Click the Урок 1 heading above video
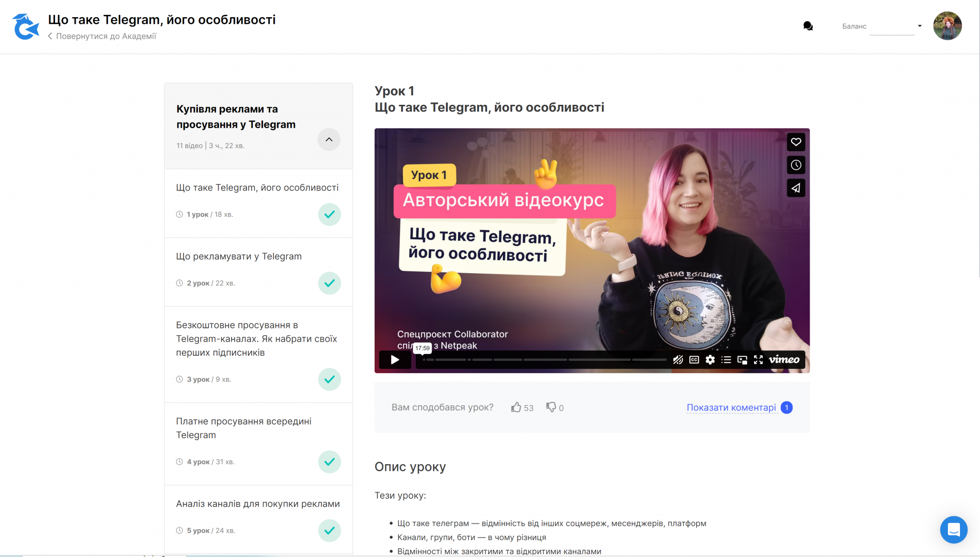The image size is (980, 557). click(394, 91)
